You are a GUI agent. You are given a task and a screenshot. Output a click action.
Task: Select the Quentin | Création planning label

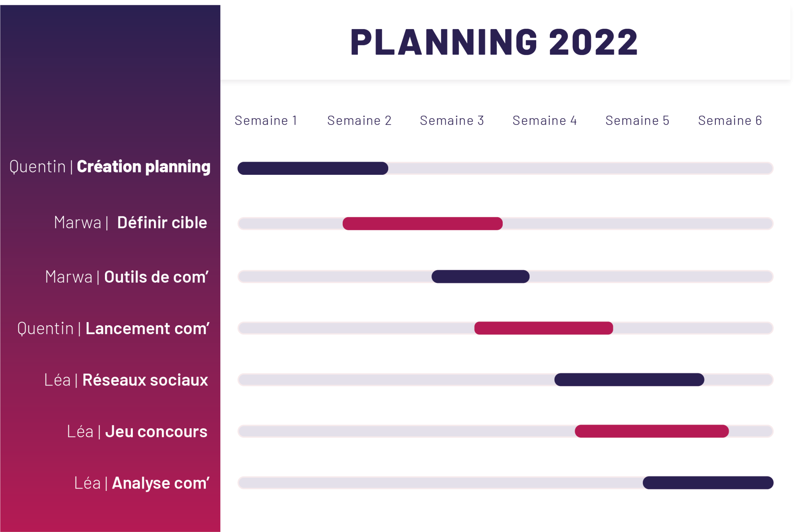(110, 167)
